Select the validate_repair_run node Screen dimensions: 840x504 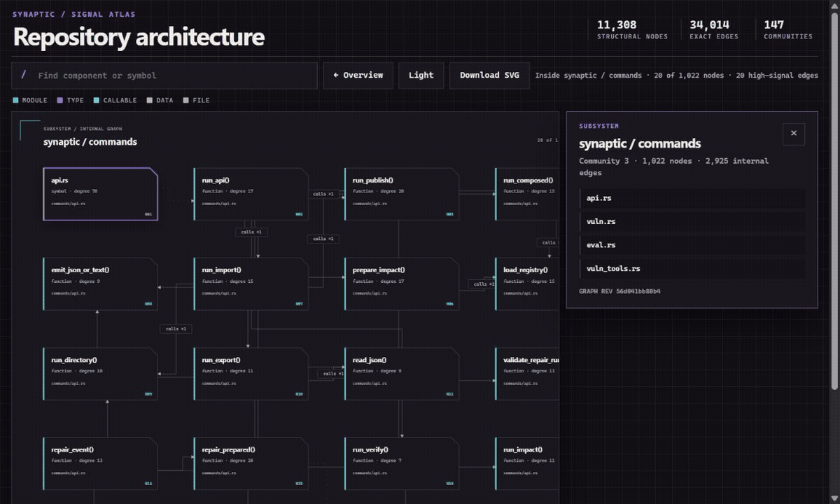click(527, 374)
